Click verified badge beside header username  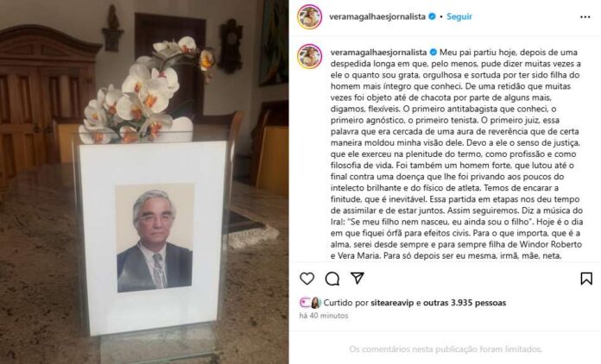[x=432, y=16]
